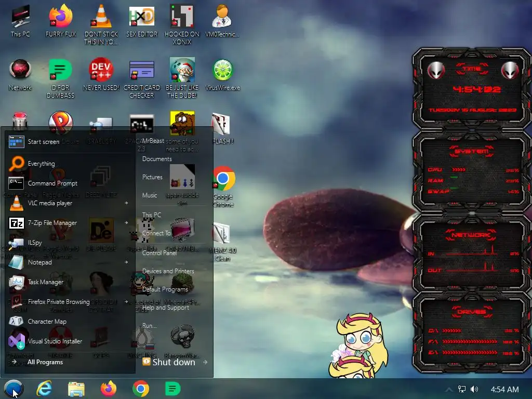The height and width of the screenshot is (399, 532).
Task: Expand the 7-Zip File Manager jump list arrow
Action: click(x=126, y=223)
